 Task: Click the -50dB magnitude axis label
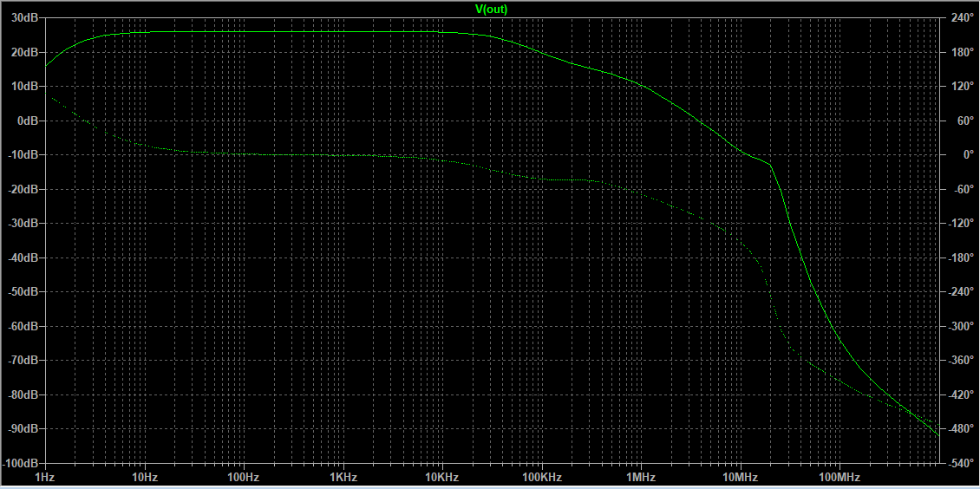(x=23, y=291)
